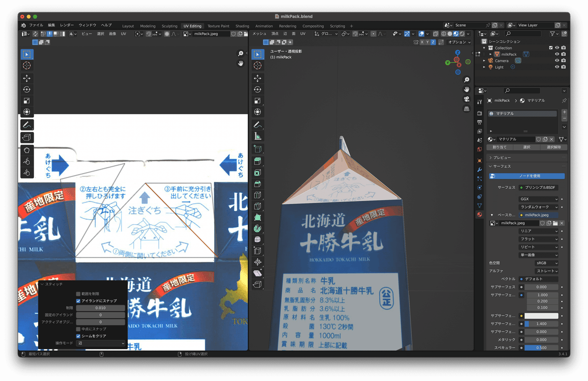The width and height of the screenshot is (588, 381).
Task: Click the 選択解除 button
Action: (x=554, y=147)
